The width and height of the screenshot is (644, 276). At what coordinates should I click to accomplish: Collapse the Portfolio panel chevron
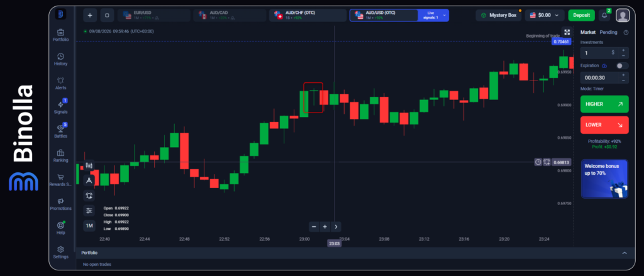pyautogui.click(x=625, y=253)
